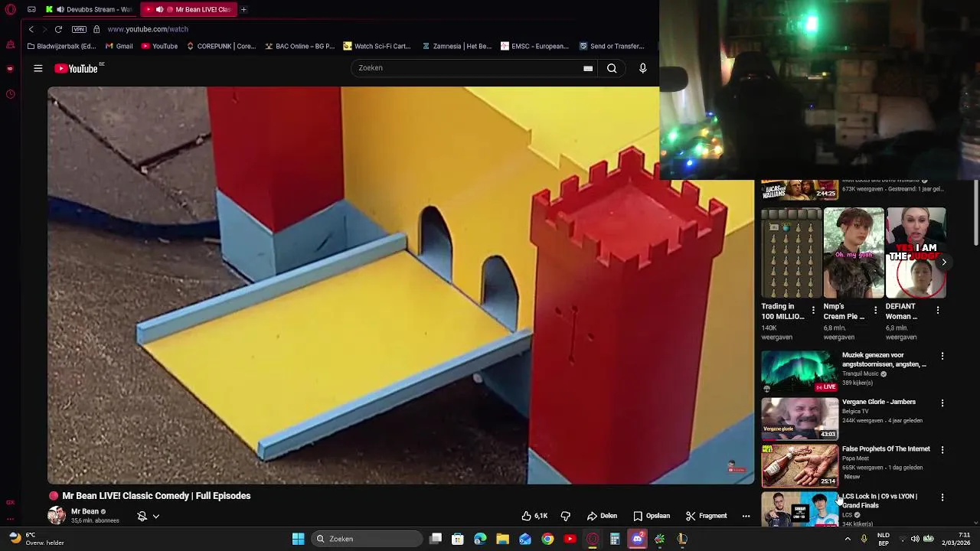Click the Windows taskbar Zoeken search box
This screenshot has height=551, width=980.
coord(367,539)
